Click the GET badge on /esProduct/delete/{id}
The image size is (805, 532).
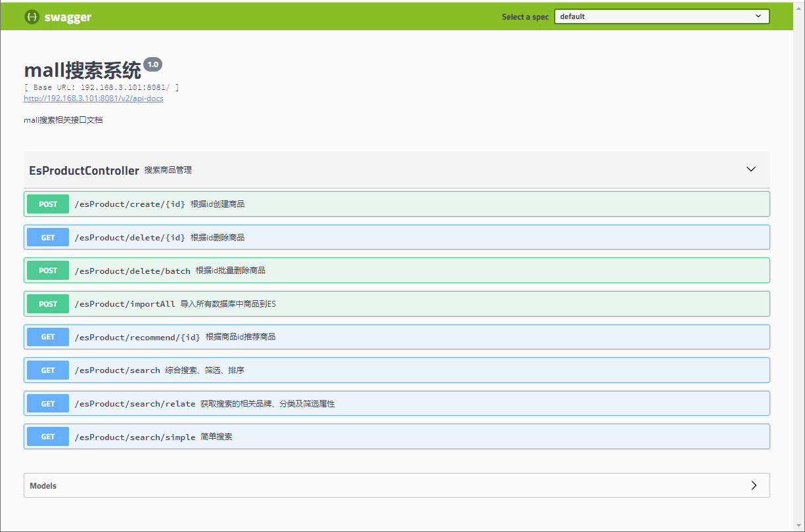tap(47, 237)
